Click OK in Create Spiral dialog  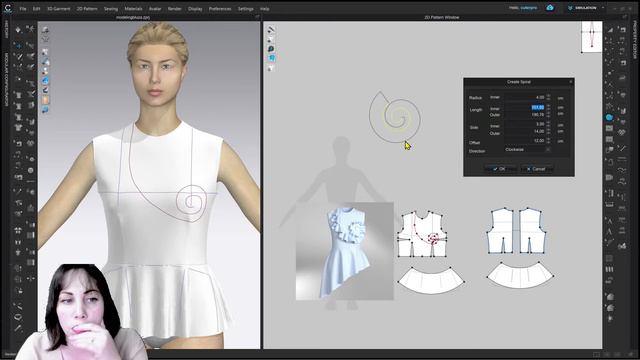pyautogui.click(x=500, y=169)
